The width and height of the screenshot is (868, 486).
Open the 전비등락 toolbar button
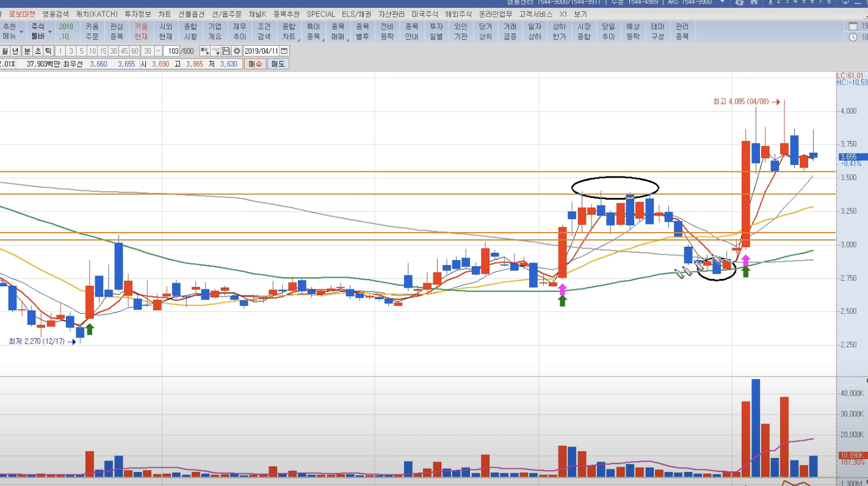click(387, 32)
